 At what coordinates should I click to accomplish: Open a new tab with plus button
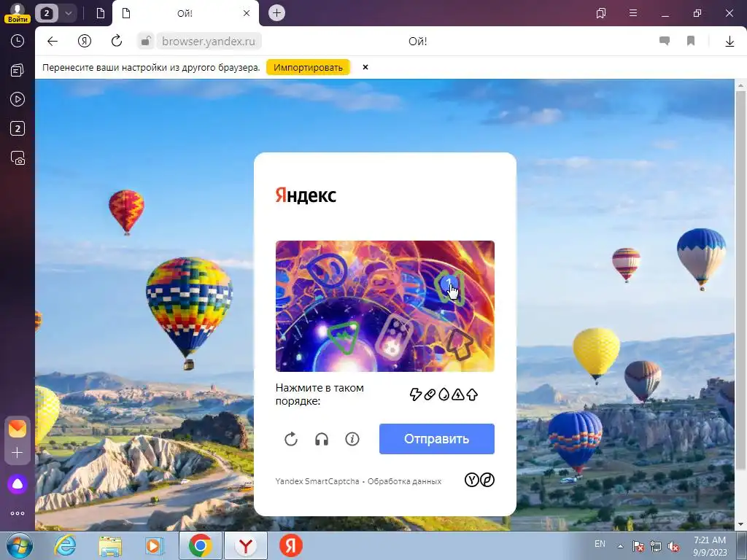point(276,13)
